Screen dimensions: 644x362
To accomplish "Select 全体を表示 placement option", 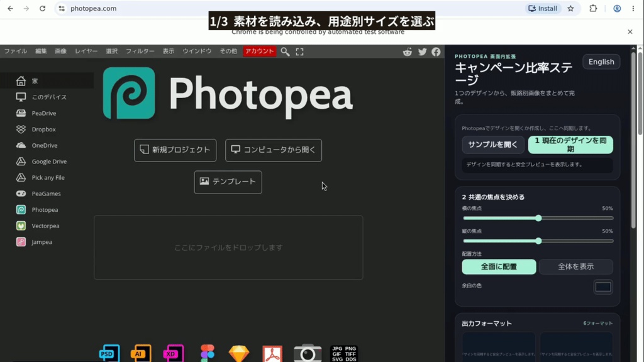I will pyautogui.click(x=576, y=266).
